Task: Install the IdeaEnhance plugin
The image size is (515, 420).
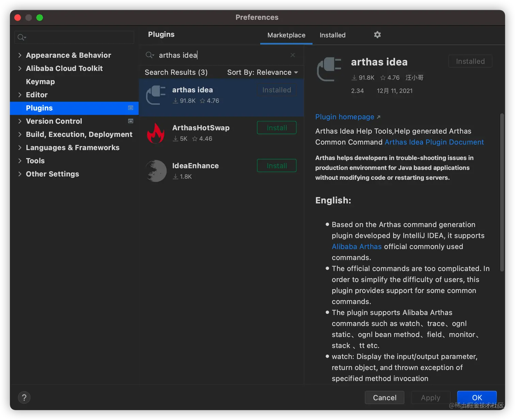Action: [277, 166]
